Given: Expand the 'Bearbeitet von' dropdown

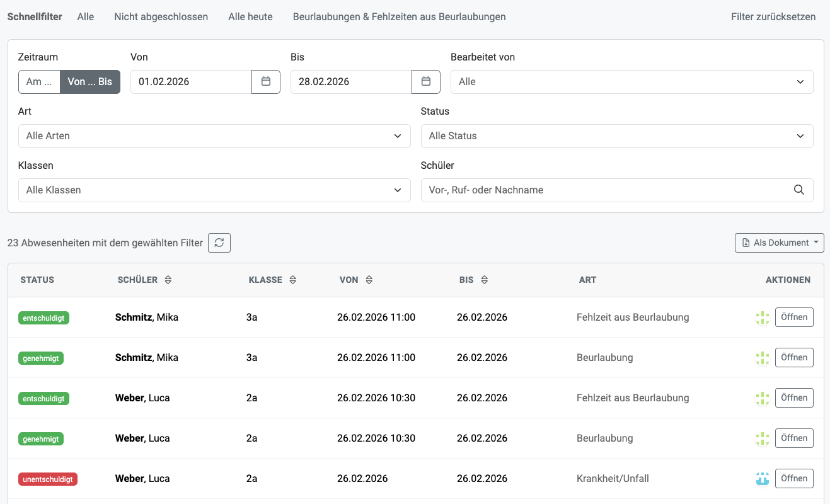Looking at the screenshot, I should [631, 82].
